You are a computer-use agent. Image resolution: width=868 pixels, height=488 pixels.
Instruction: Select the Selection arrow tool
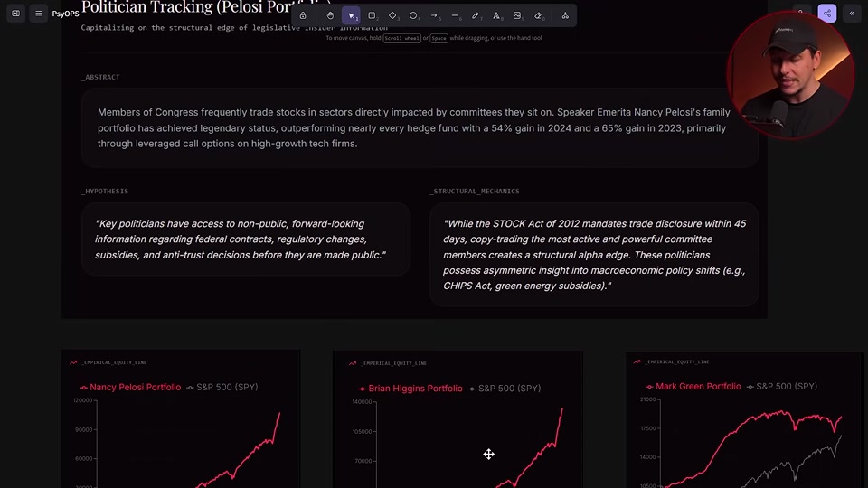click(351, 15)
